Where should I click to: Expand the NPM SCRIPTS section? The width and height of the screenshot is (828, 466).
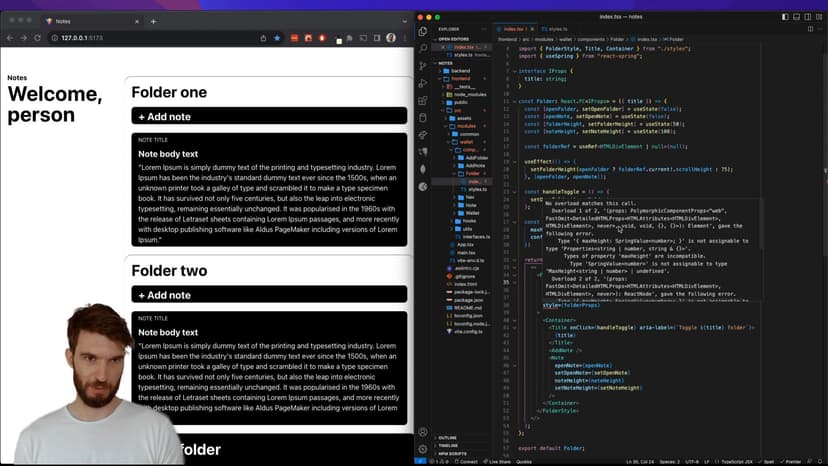(x=452, y=454)
